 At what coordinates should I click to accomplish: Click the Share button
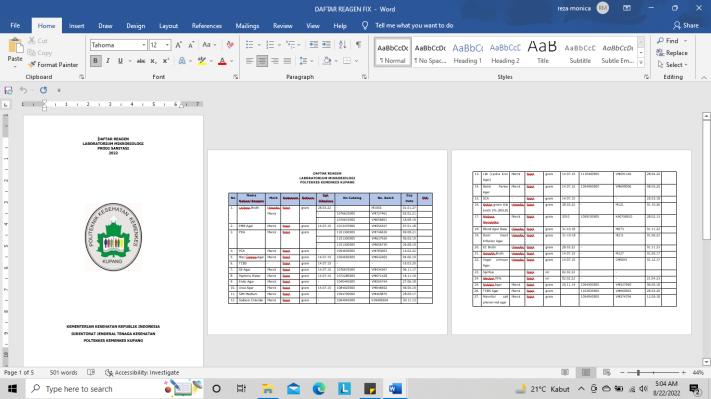pos(686,25)
